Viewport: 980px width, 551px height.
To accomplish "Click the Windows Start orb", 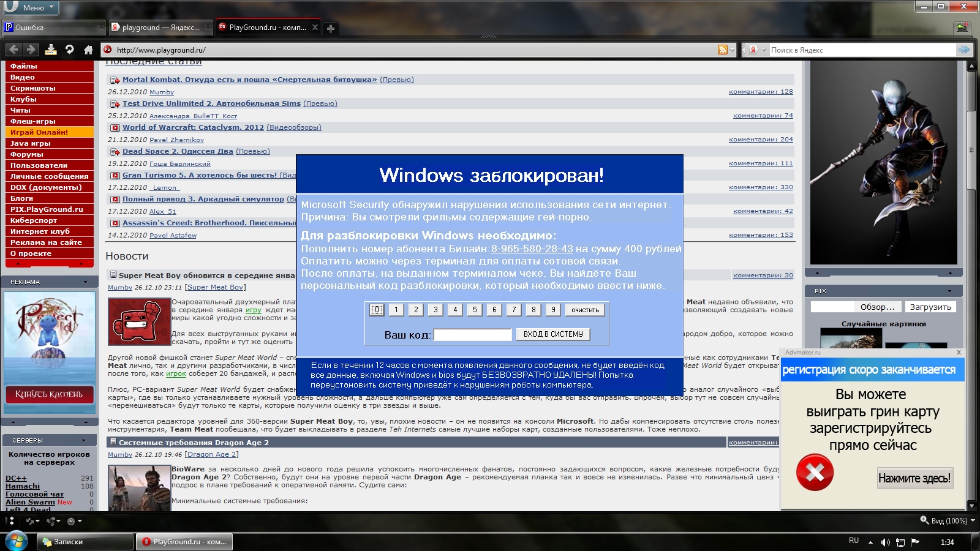I will tap(16, 541).
